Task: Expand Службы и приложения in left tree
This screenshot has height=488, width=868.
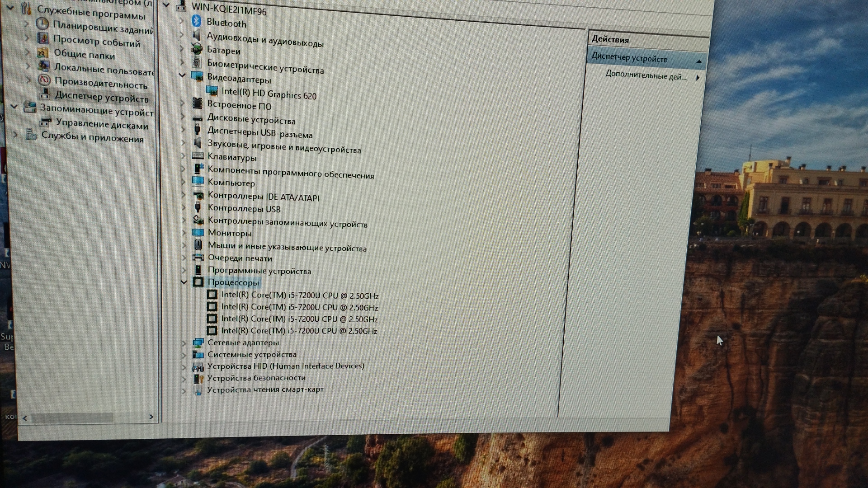Action: coord(15,134)
